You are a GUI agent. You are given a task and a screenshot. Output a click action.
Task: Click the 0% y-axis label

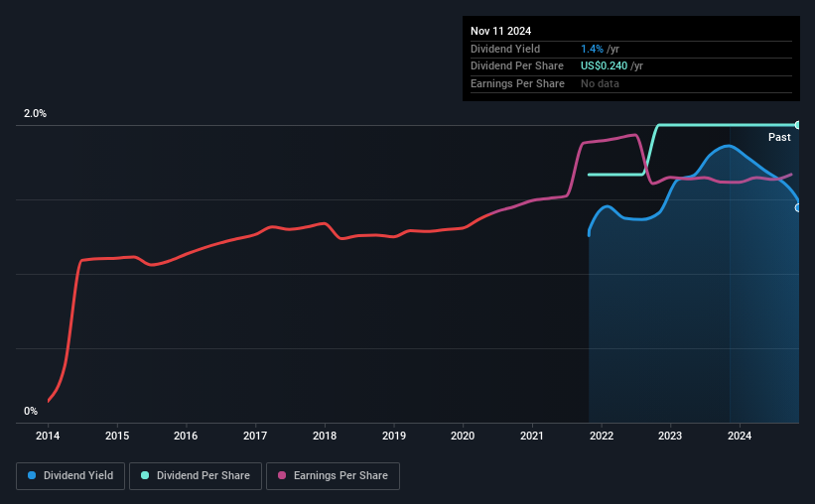click(31, 411)
